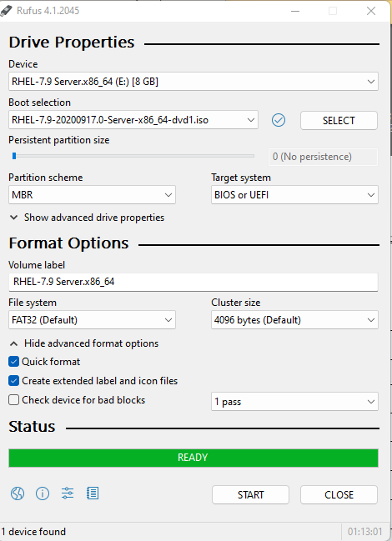This screenshot has height=541, width=392.
Task: Uncheck Create extended label and icon files
Action: (x=14, y=381)
